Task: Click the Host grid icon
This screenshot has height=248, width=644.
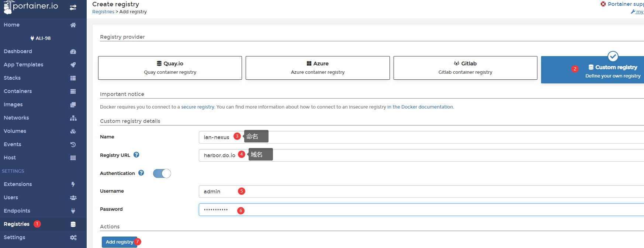Action: [73, 158]
